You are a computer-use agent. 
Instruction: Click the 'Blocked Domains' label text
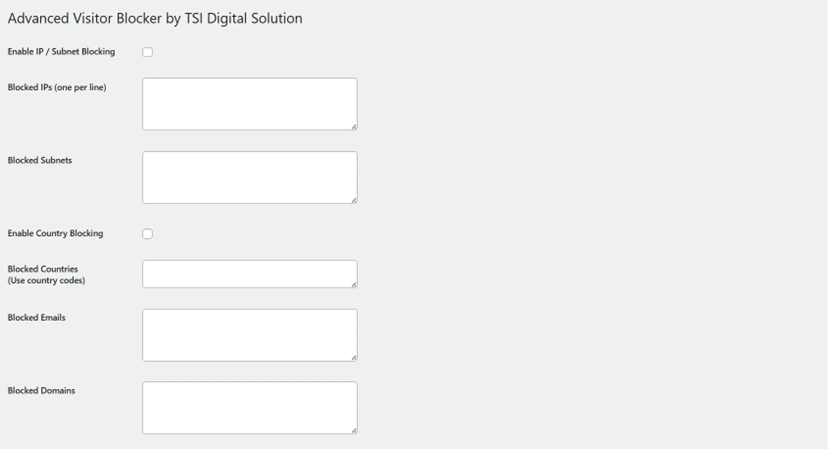pos(41,391)
